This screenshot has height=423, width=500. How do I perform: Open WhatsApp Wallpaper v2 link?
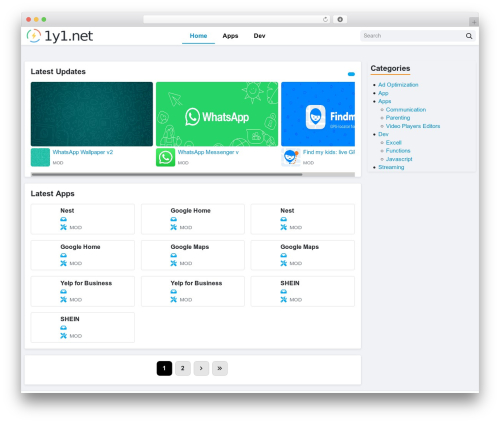click(x=83, y=152)
